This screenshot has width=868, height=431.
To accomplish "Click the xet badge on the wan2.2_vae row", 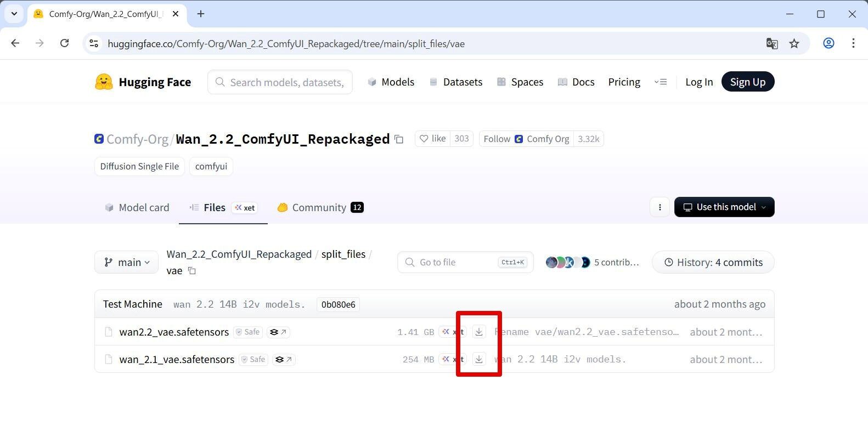I will pyautogui.click(x=453, y=332).
